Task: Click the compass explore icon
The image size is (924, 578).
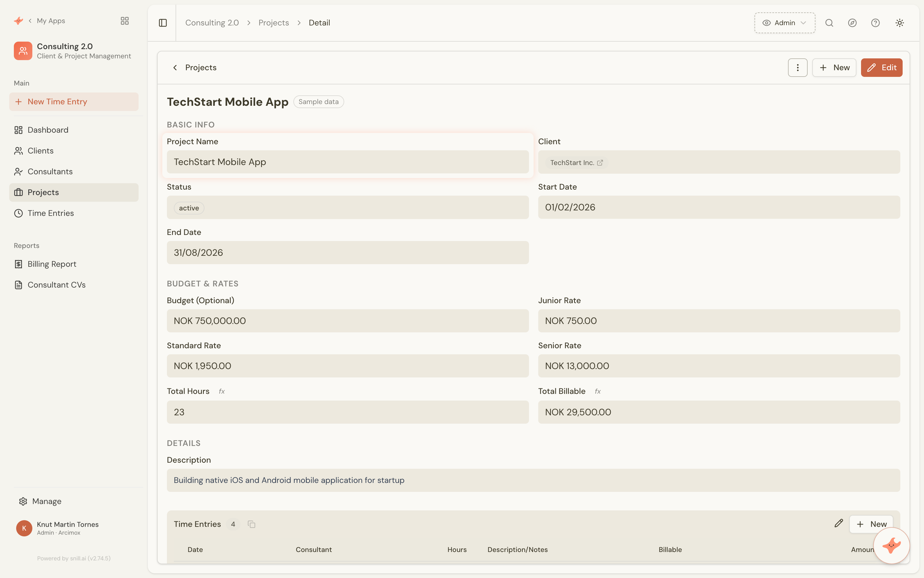Action: click(x=852, y=23)
